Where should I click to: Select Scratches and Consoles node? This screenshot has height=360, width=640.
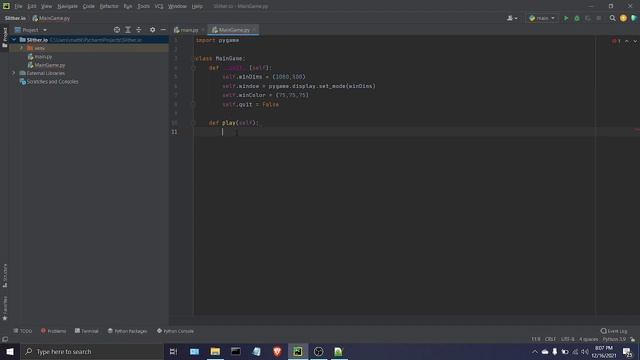49,82
